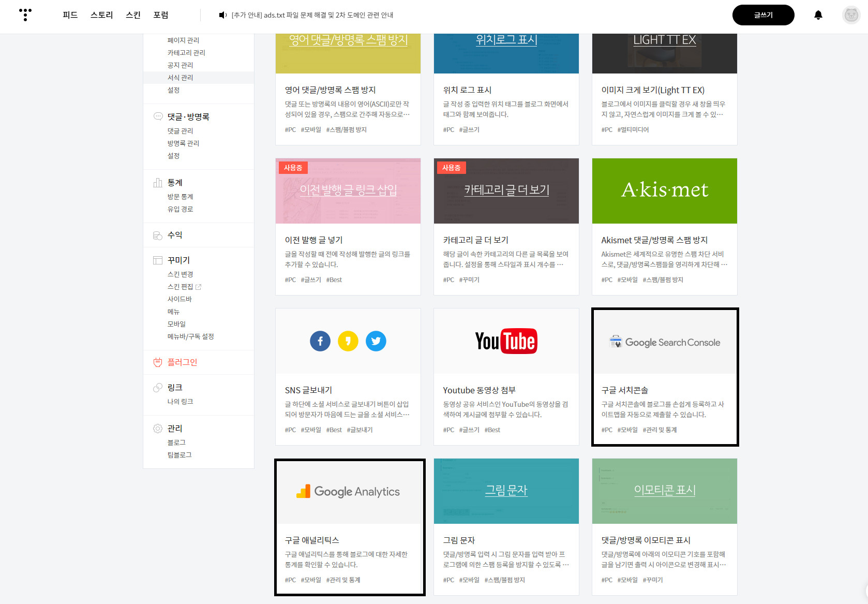Open Youtube 동영상 첨부 plugin title

click(x=479, y=390)
